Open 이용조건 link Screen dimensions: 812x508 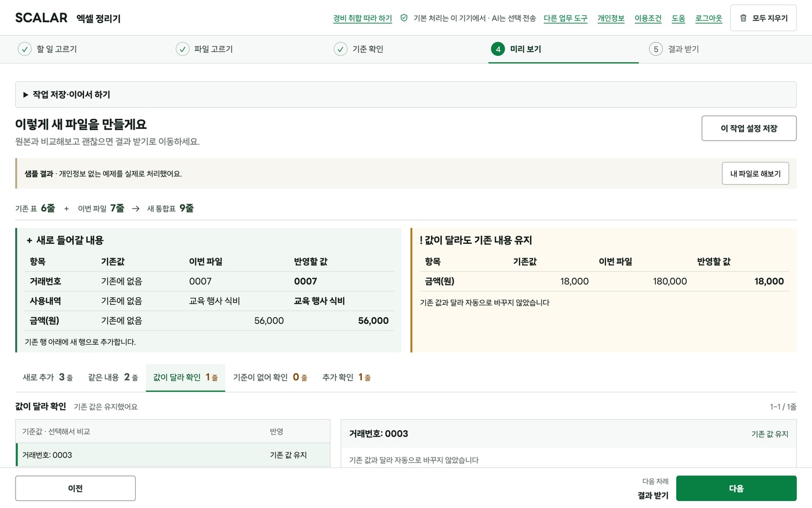point(648,19)
